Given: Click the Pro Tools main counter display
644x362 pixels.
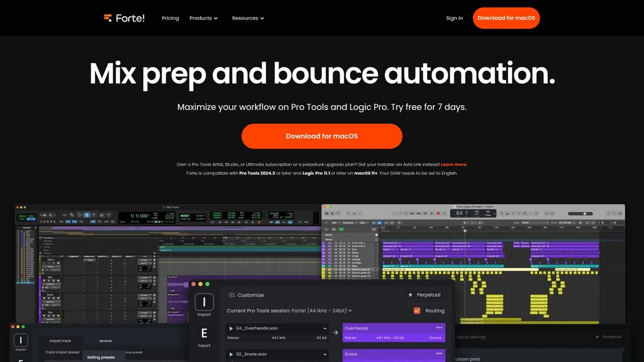Looking at the screenshot, I should click(139, 215).
